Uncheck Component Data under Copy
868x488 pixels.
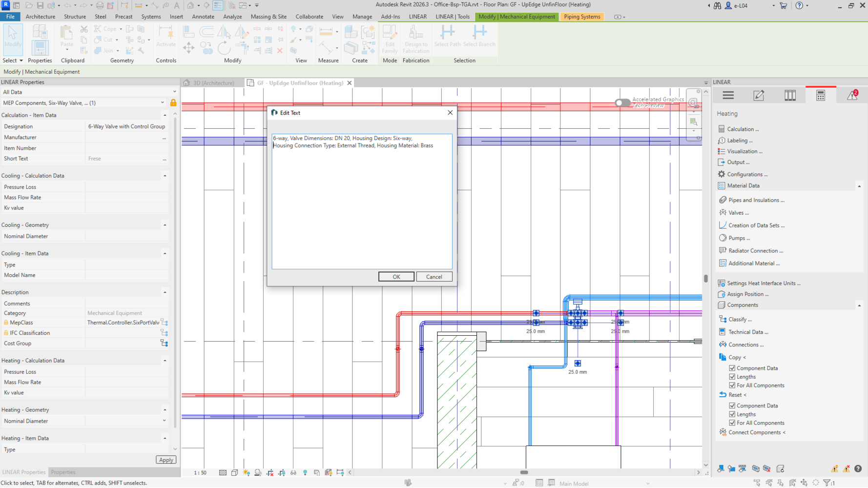point(732,368)
